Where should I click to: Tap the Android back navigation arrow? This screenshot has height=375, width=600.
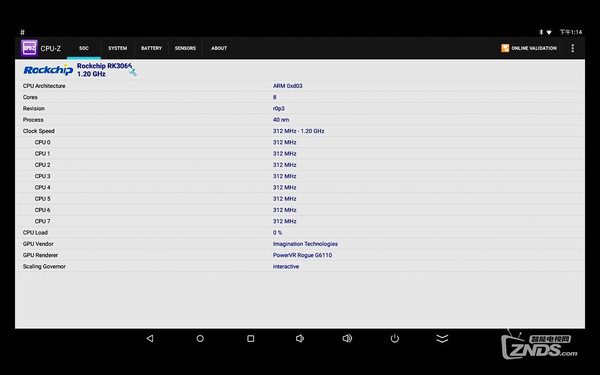150,338
